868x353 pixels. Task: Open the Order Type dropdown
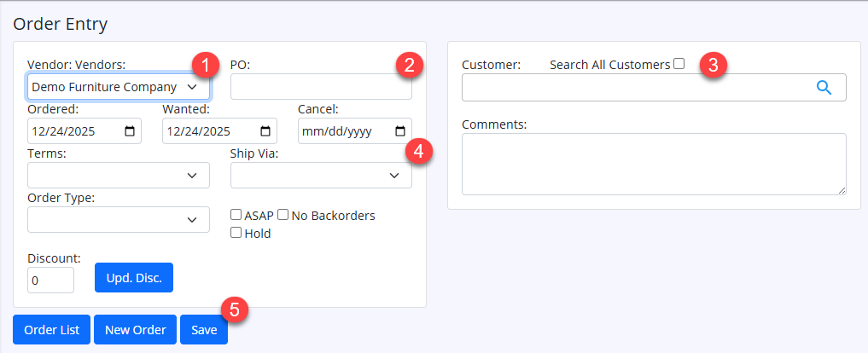pos(118,219)
